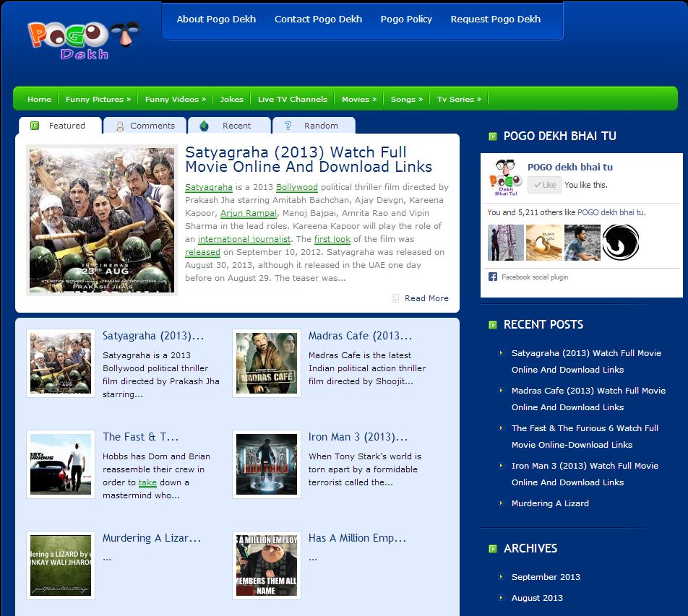Open Contact Pogo Dekh page
The height and width of the screenshot is (616, 688).
[x=318, y=19]
